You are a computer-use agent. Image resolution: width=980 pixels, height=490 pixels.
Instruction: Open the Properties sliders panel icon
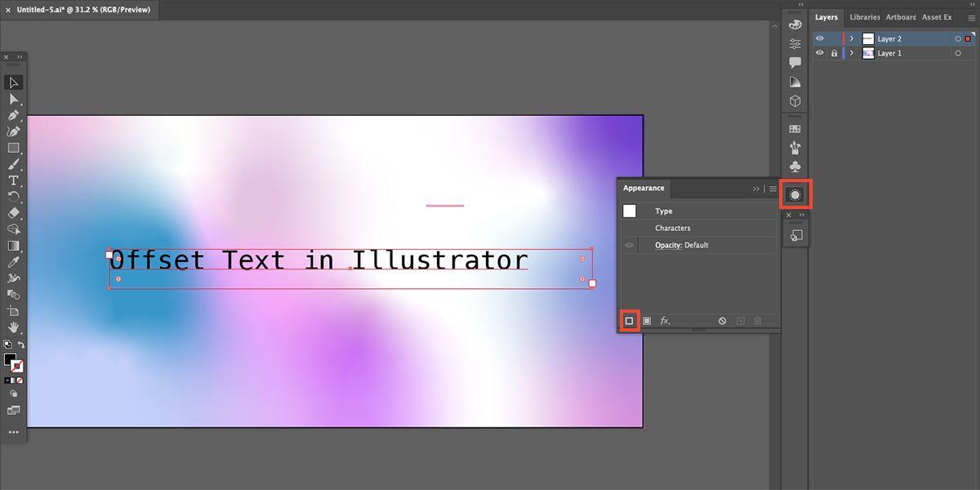click(795, 44)
